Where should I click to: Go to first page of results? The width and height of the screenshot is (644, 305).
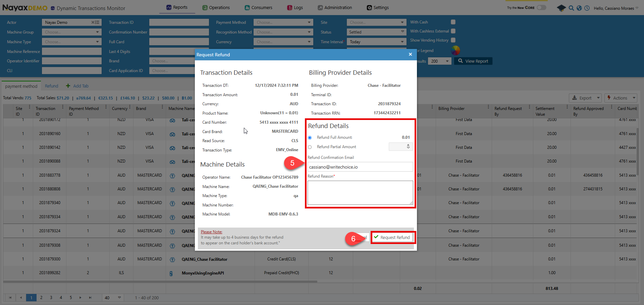pyautogui.click(x=10, y=298)
